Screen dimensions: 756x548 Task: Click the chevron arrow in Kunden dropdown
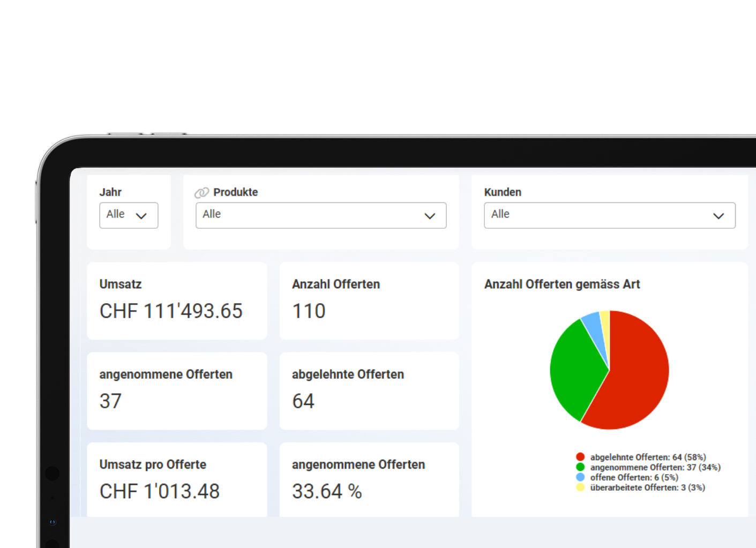coord(718,216)
